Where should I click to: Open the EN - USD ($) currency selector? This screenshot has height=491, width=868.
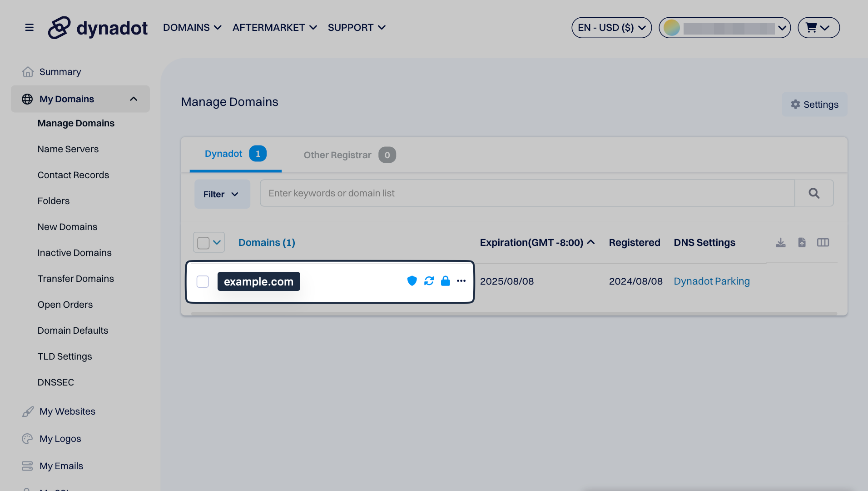[x=611, y=28]
